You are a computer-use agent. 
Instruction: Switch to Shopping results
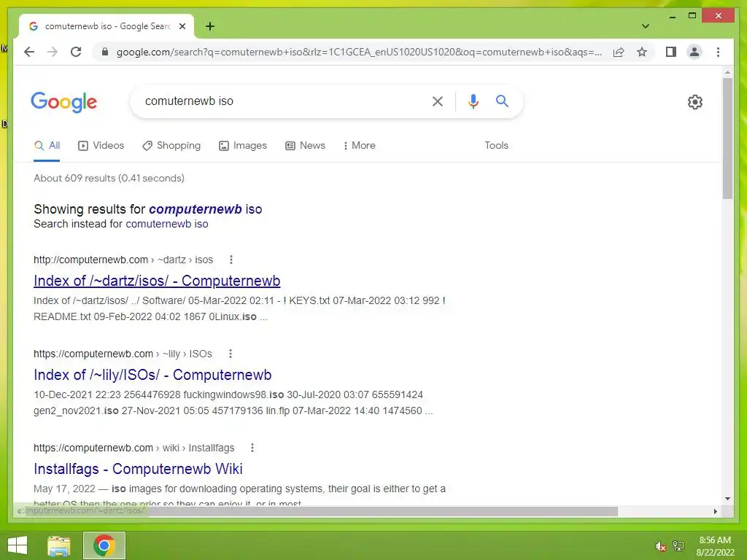click(171, 146)
